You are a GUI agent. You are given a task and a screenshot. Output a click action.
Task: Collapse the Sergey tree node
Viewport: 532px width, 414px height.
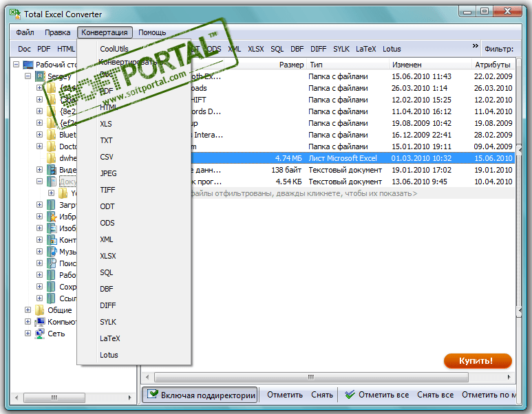click(28, 76)
